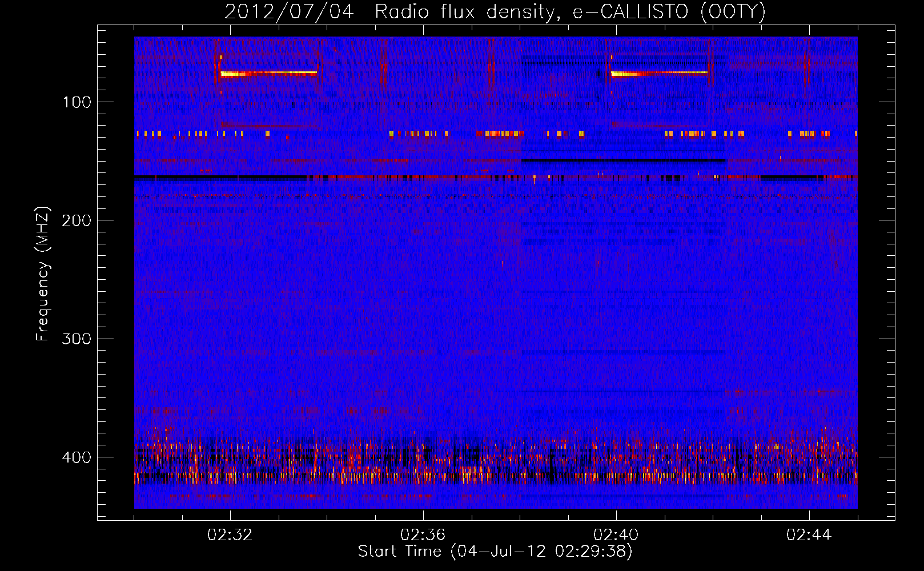
Task: Click the 02:32 time tick label
Action: click(230, 535)
